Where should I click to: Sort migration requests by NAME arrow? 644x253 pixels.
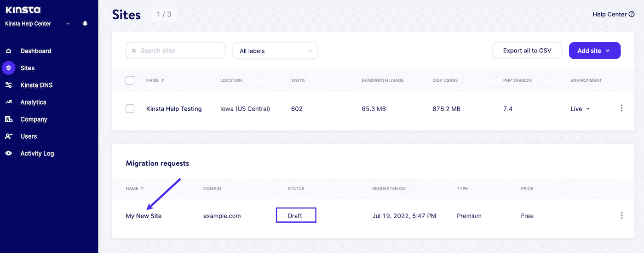(x=142, y=188)
